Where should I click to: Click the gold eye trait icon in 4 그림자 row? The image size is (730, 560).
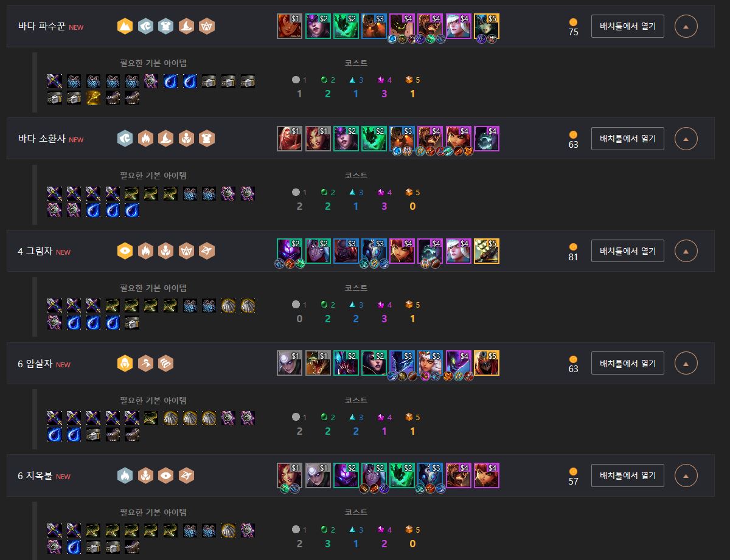125,251
